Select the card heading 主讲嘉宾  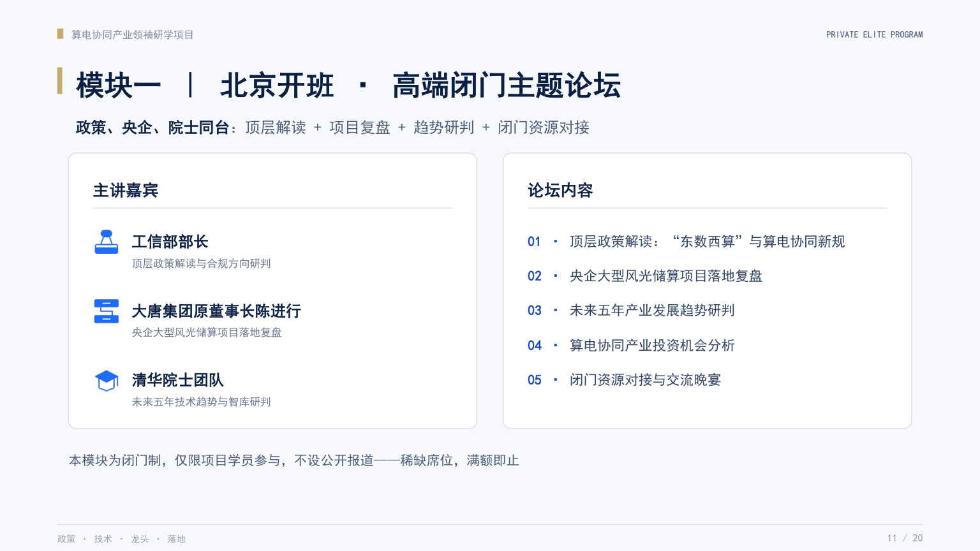pos(126,190)
